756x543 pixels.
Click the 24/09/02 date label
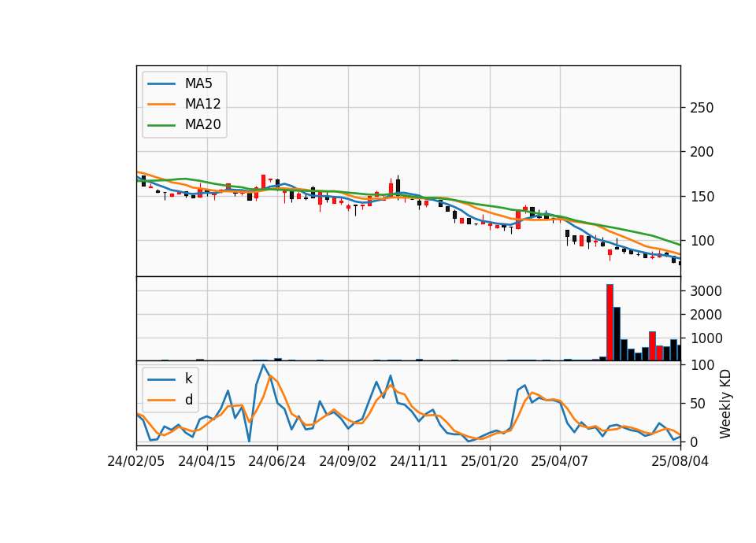[x=347, y=461]
